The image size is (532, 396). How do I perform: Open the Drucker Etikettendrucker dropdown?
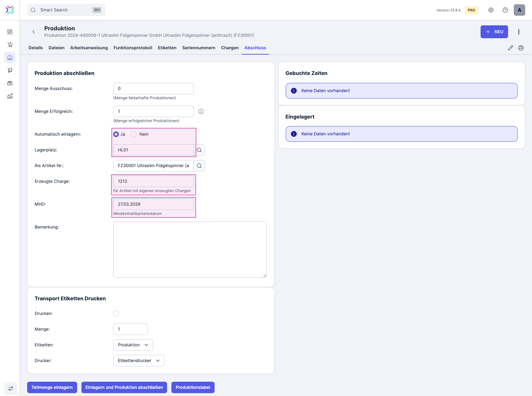pyautogui.click(x=139, y=361)
